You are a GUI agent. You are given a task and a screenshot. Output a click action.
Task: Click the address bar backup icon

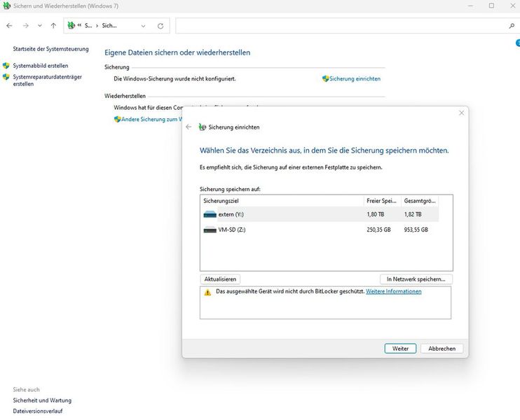[71, 25]
